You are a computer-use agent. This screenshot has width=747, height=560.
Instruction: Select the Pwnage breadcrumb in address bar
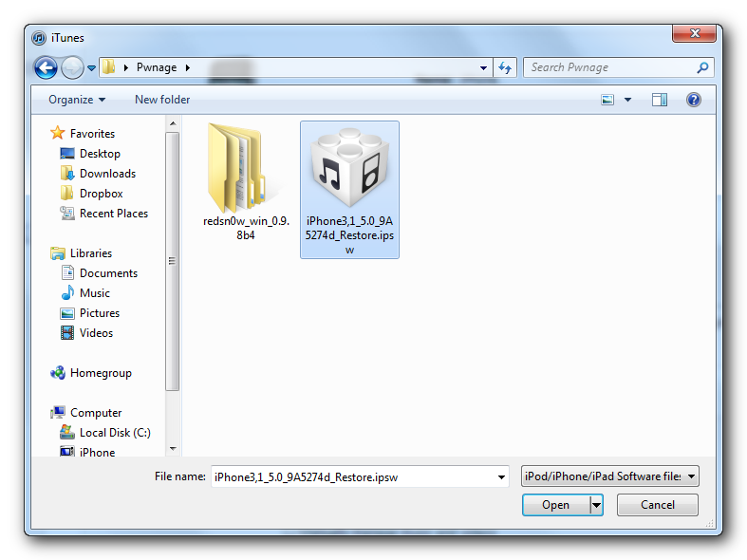[157, 67]
